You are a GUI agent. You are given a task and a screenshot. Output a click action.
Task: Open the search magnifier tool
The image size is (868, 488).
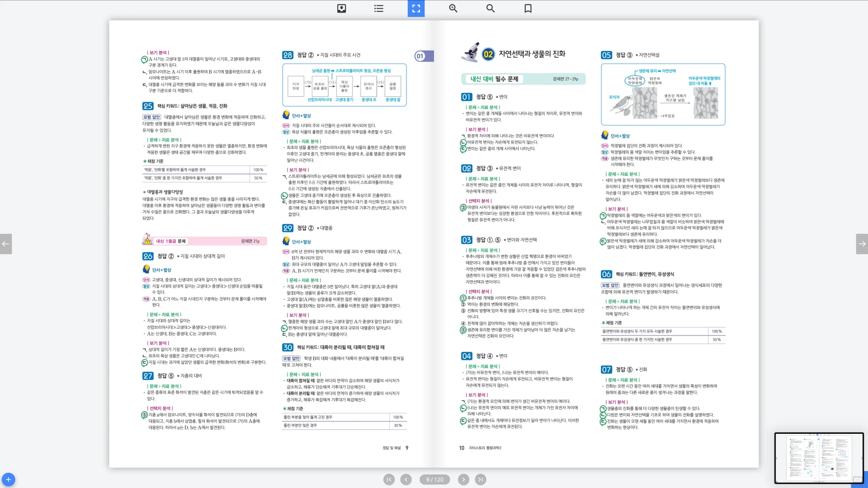[x=490, y=8]
